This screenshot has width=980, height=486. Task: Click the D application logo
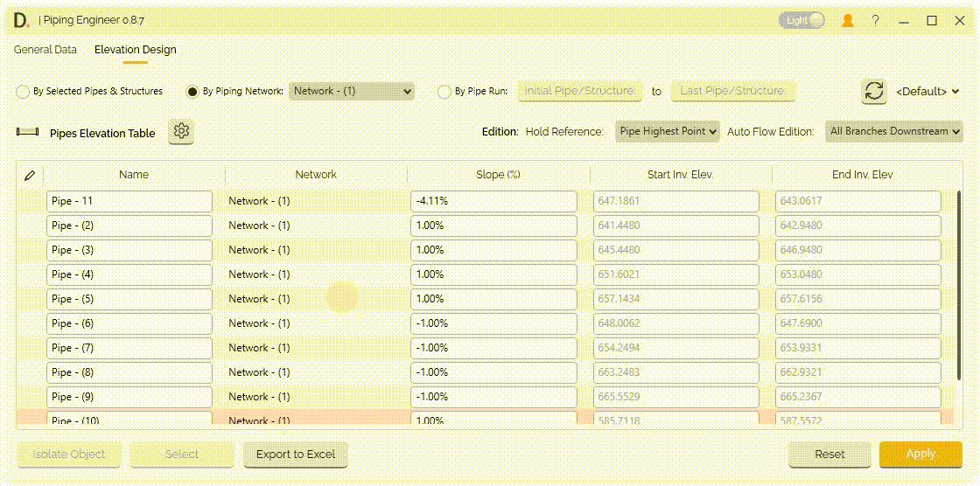[x=21, y=20]
